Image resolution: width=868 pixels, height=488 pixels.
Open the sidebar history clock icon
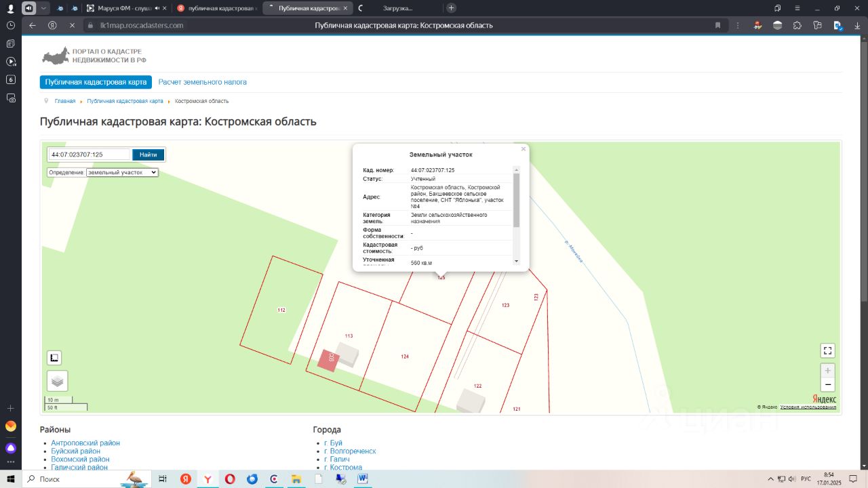(11, 25)
